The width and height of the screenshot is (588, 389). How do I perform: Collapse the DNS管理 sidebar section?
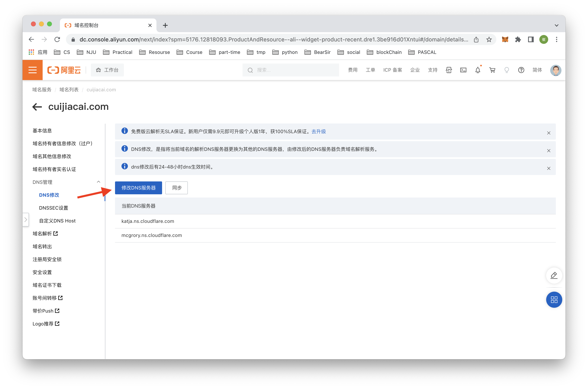pyautogui.click(x=99, y=182)
